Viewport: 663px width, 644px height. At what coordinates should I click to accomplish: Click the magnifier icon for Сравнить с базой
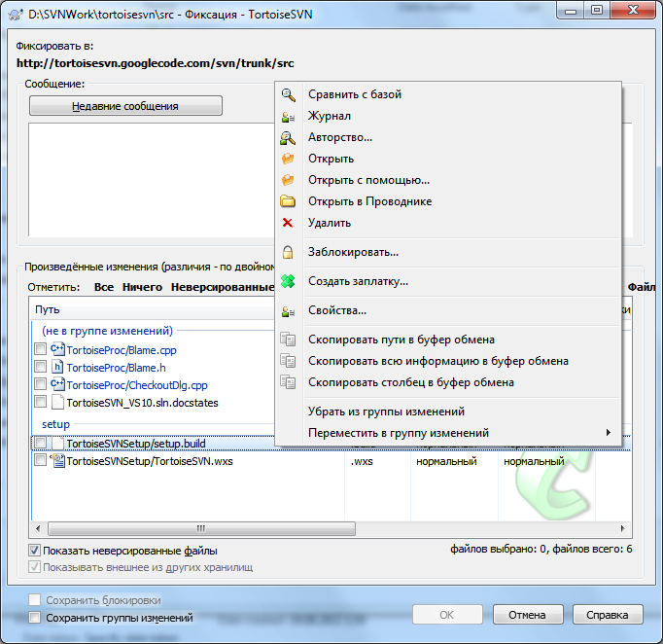point(289,94)
